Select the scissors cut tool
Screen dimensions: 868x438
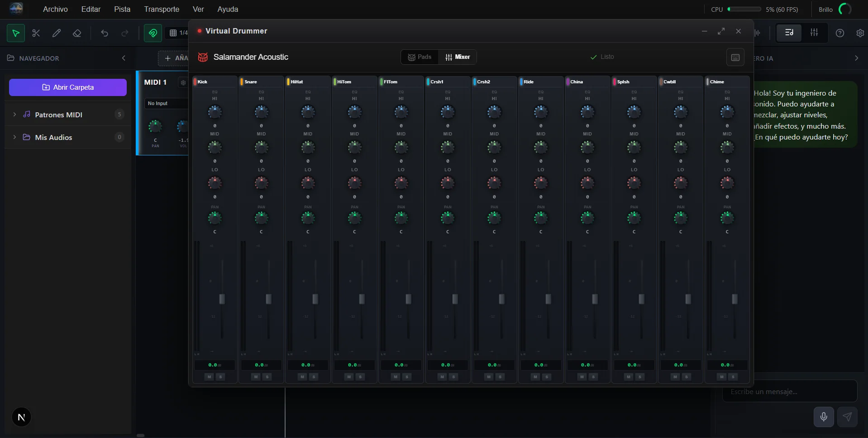(x=36, y=33)
